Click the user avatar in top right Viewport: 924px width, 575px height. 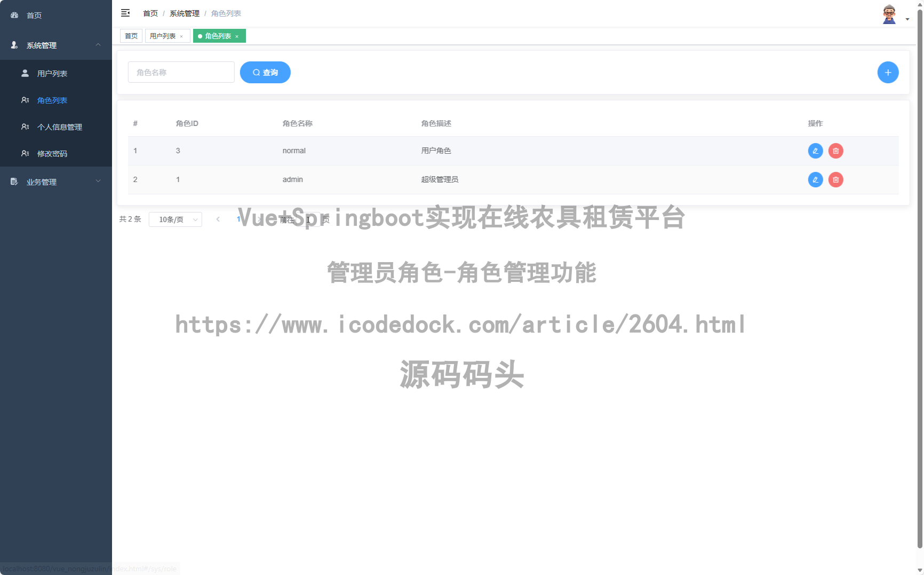click(889, 13)
